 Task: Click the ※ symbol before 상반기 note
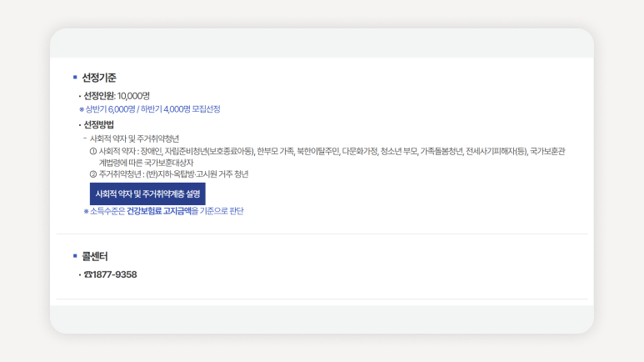[x=82, y=109]
